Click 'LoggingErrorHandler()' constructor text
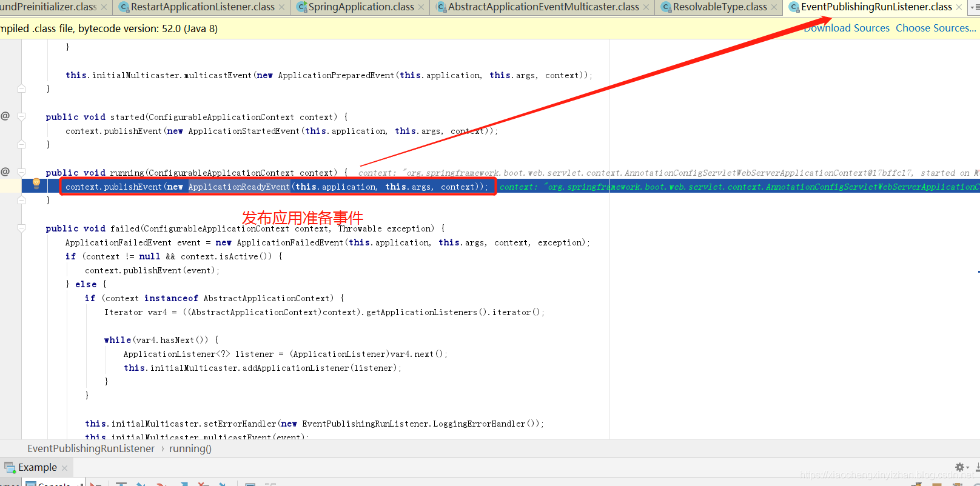 pos(485,424)
